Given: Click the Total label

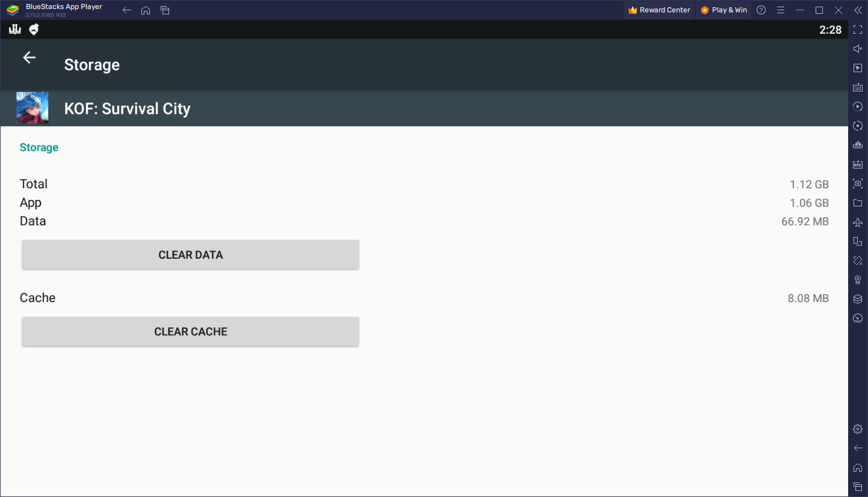Looking at the screenshot, I should (x=33, y=184).
